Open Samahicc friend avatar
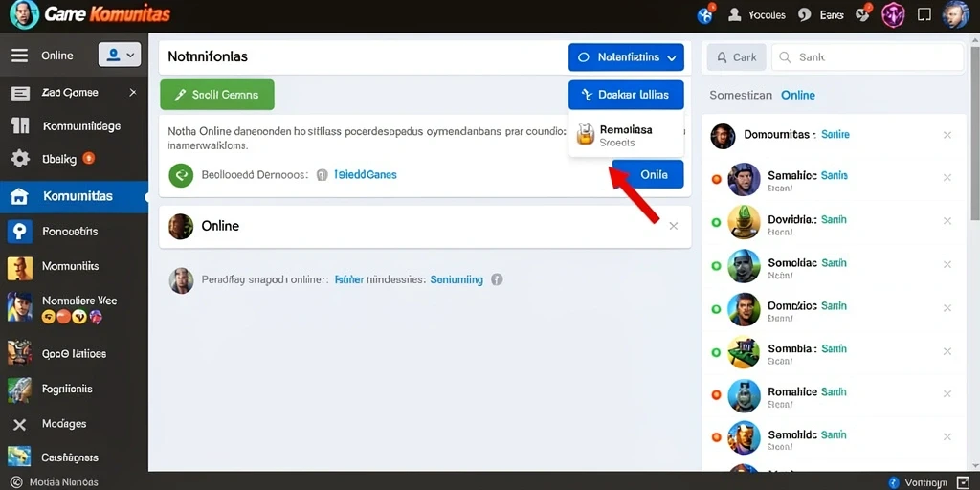980x490 pixels. 744,179
